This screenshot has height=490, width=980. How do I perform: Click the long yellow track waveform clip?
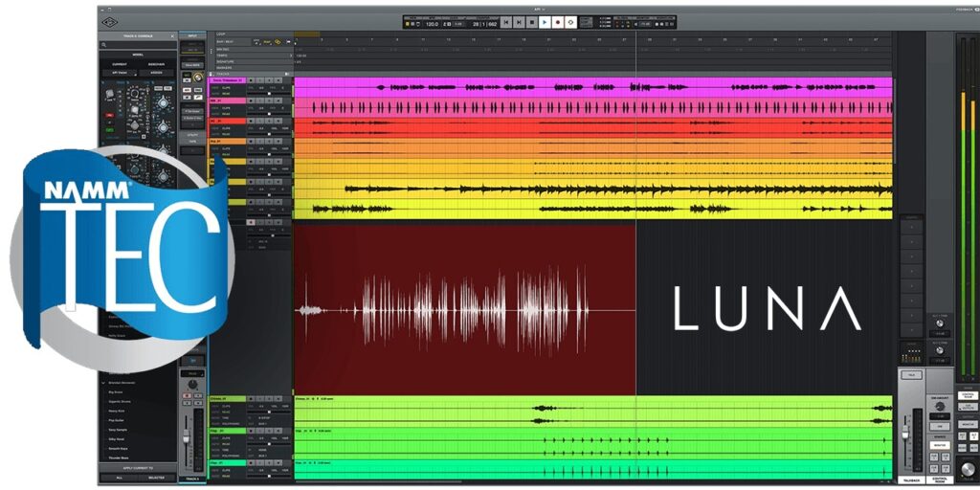592,189
